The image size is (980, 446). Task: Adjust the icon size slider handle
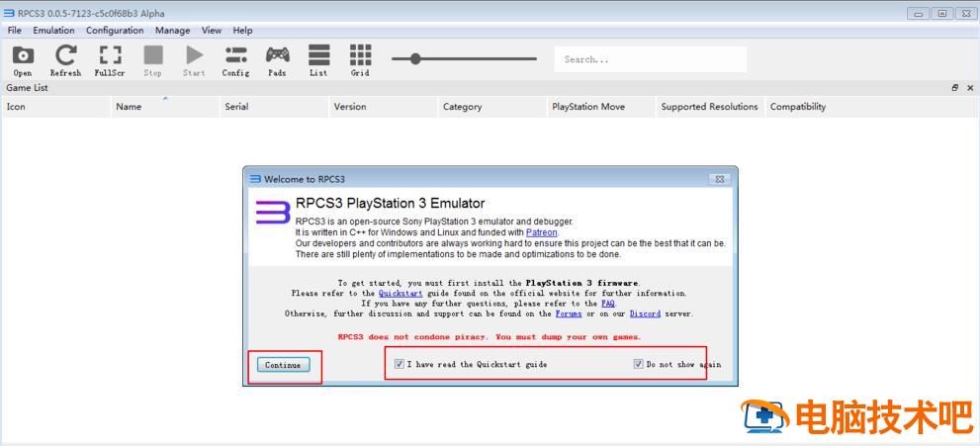coord(415,59)
